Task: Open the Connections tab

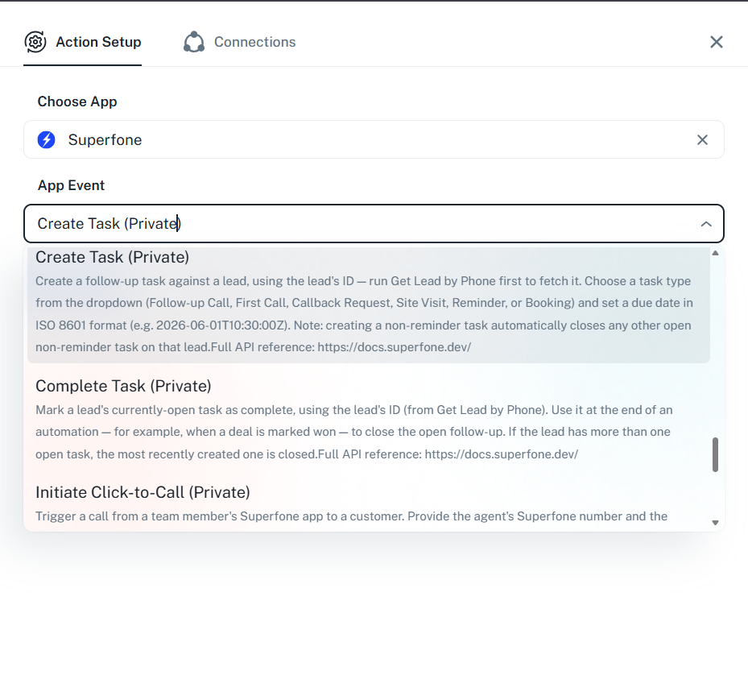Action: 240,42
